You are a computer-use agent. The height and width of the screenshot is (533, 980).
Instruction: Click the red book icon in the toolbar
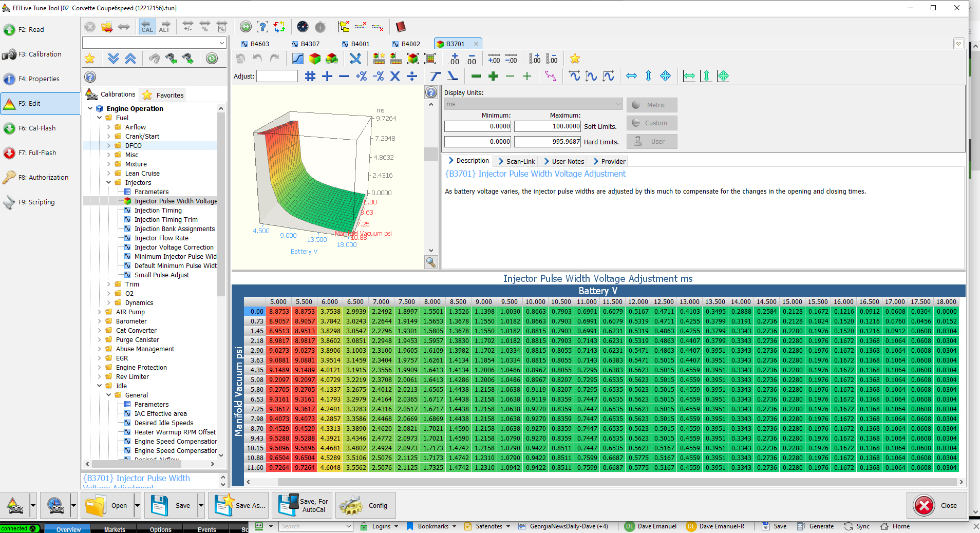tap(401, 27)
